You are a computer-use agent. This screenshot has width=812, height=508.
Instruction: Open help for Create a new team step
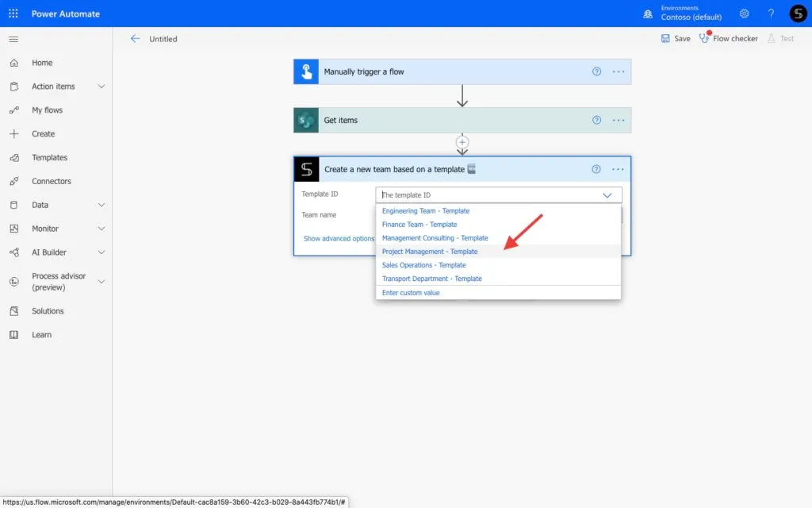click(x=596, y=169)
